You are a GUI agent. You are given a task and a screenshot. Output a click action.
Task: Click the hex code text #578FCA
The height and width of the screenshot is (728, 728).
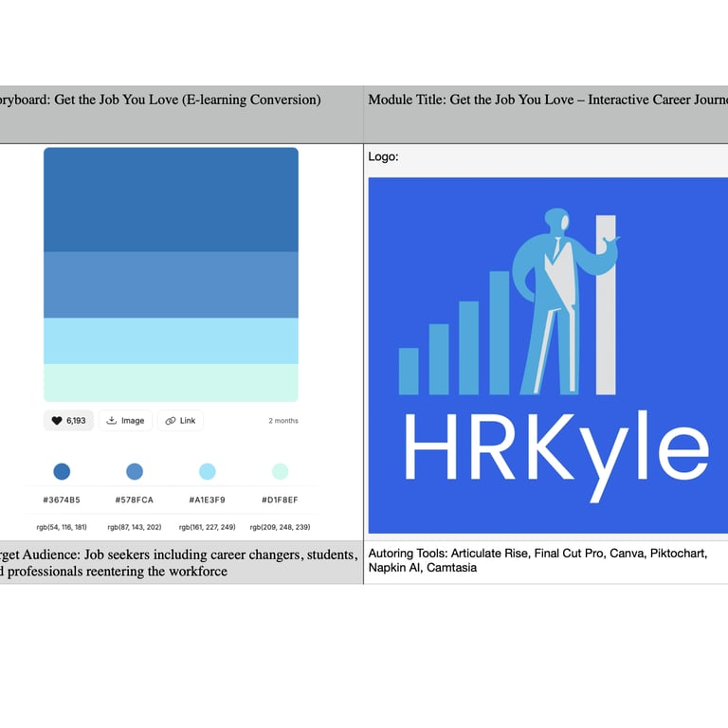(135, 500)
